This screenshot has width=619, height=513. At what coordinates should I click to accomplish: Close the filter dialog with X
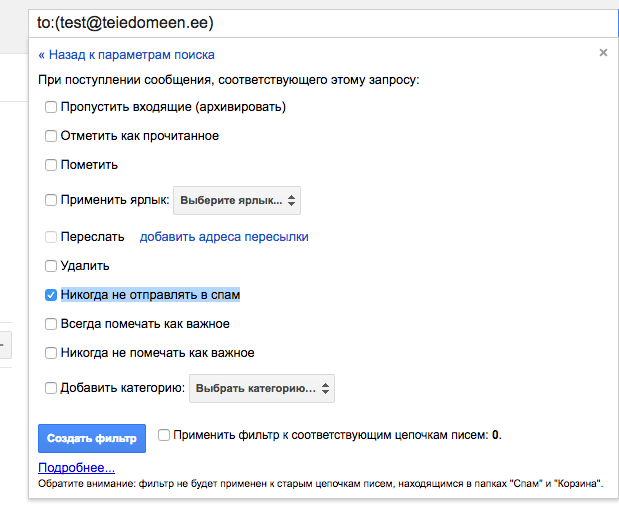[603, 53]
